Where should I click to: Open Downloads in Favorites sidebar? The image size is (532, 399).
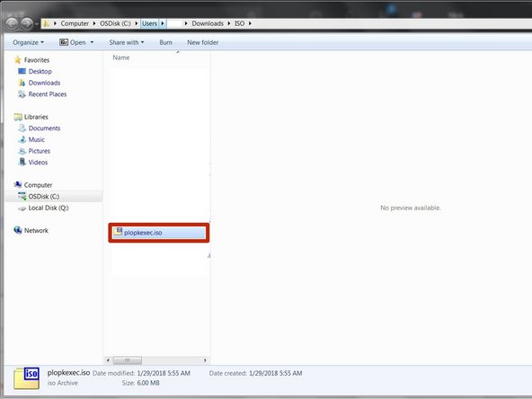(x=44, y=83)
